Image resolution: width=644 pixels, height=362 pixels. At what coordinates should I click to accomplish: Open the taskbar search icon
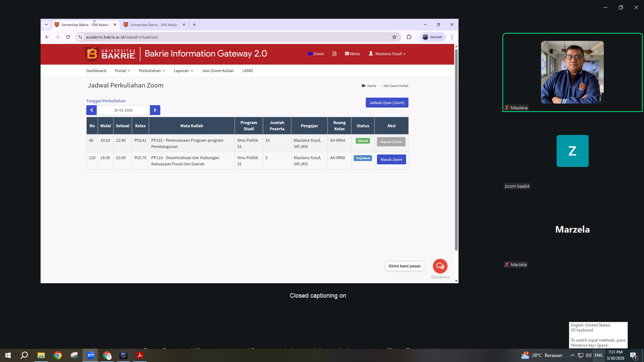[x=24, y=355]
